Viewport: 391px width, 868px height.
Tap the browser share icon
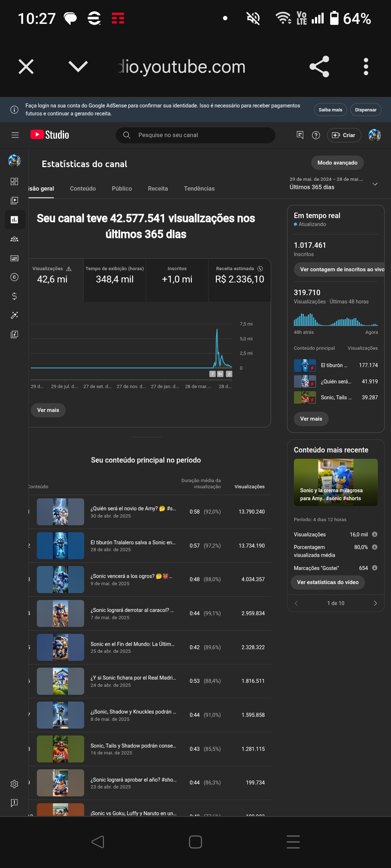pos(319,67)
